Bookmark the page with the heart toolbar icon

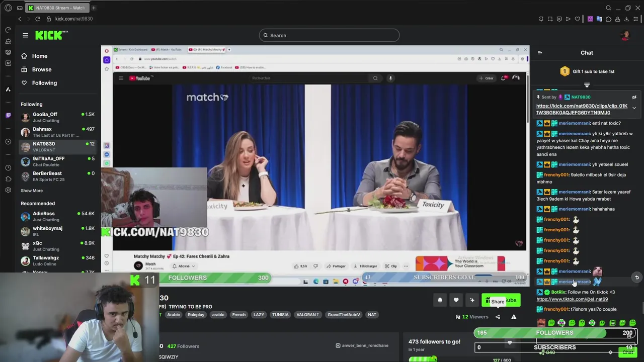coord(577,19)
